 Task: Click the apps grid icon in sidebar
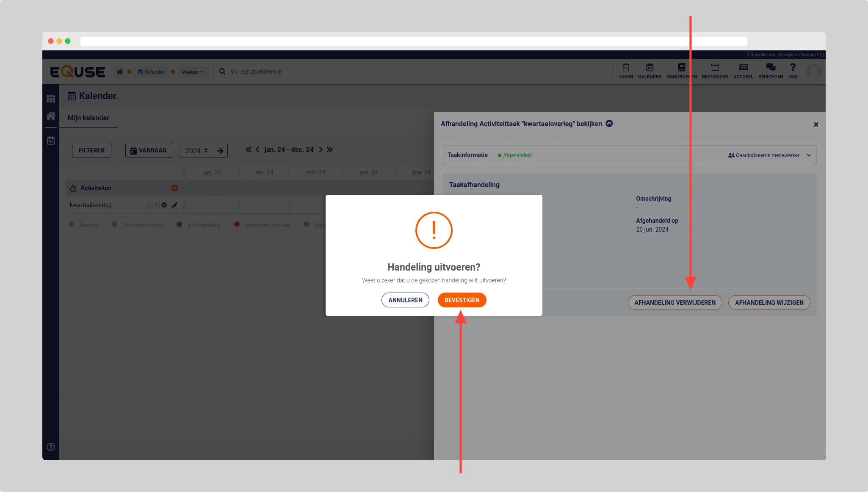[51, 99]
